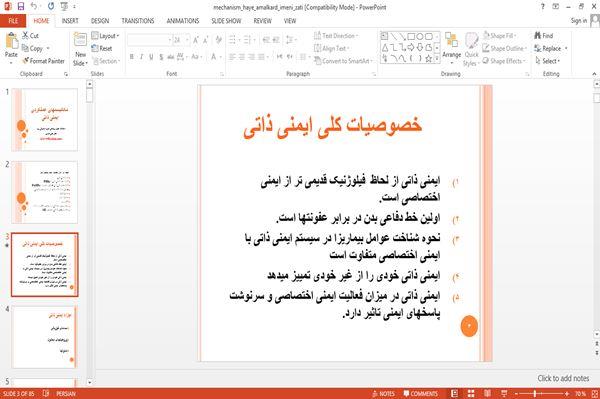Viewport: 600px width, 399px height.
Task: Switch to Slide Sorter view icon
Action: [x=471, y=393]
